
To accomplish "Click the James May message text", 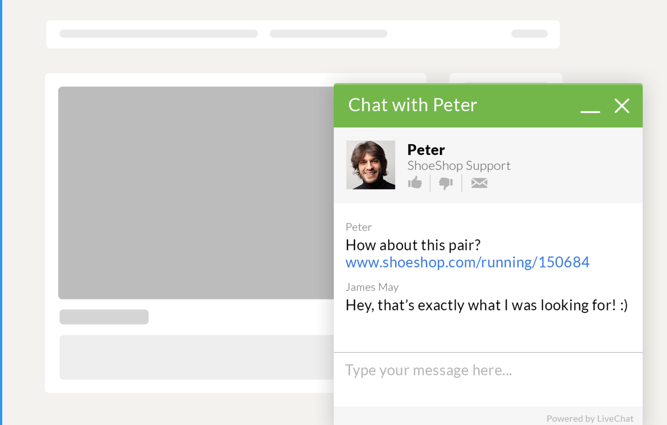I will point(487,305).
